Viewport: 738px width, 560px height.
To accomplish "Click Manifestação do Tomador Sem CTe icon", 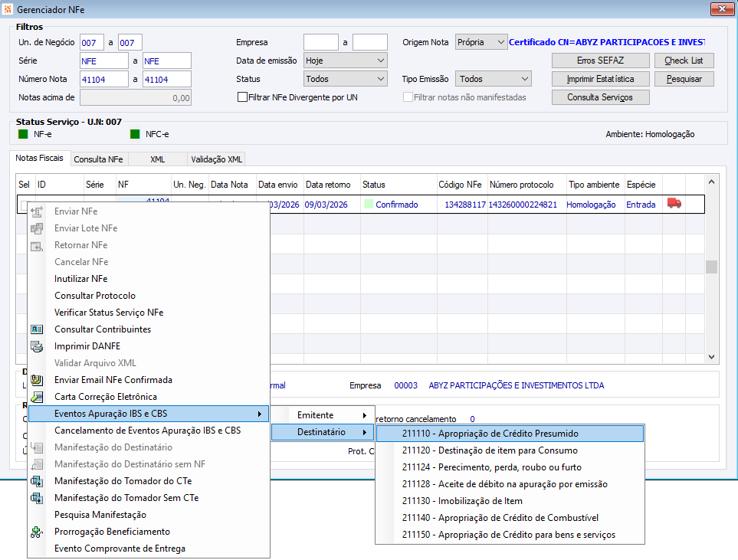I will click(x=37, y=498).
